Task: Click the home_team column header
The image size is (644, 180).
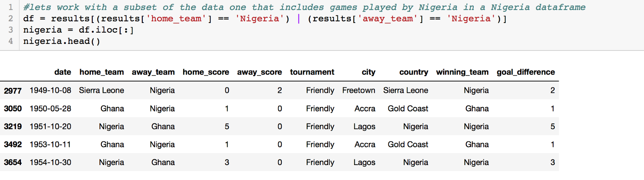Action: pos(101,72)
